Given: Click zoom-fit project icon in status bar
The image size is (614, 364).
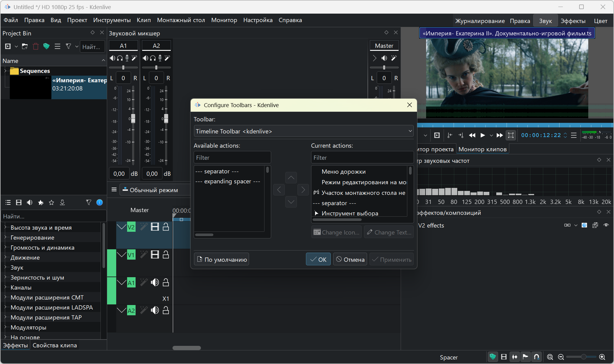Looking at the screenshot, I should click(550, 357).
